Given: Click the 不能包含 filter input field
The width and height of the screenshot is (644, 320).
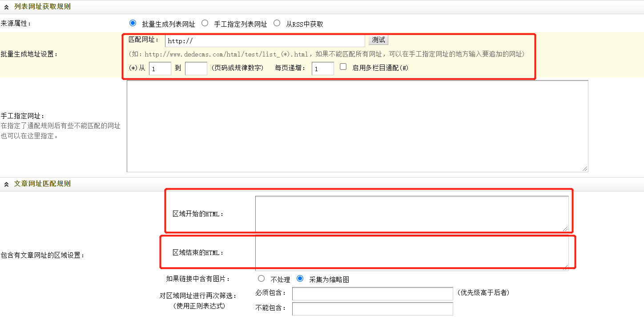Looking at the screenshot, I should pos(373,309).
